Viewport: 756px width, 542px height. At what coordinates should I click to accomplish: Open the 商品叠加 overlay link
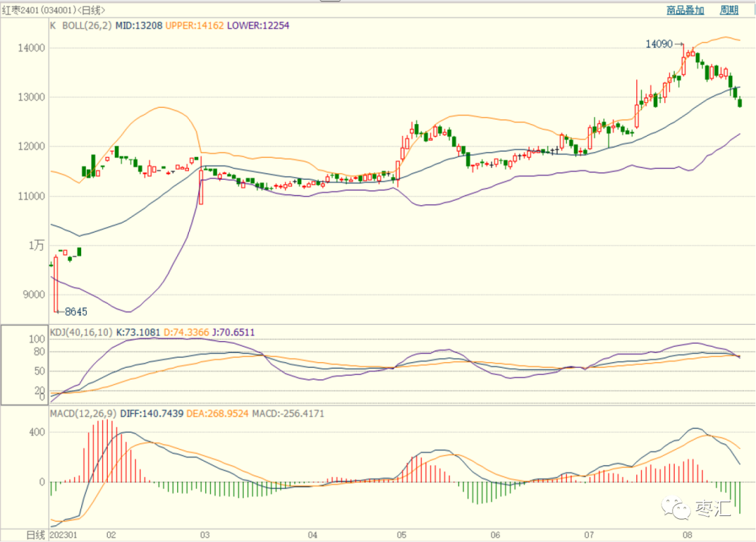(x=685, y=10)
